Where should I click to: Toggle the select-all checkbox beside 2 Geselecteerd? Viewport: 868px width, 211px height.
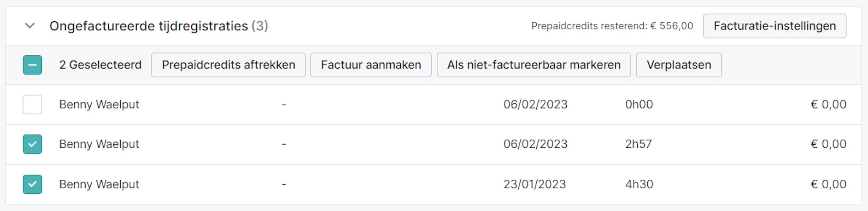32,65
